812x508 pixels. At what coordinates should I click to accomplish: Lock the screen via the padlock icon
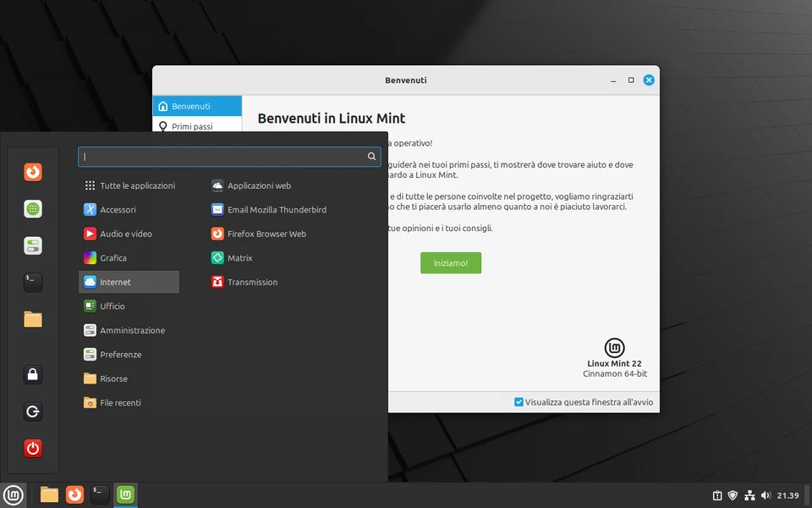32,374
